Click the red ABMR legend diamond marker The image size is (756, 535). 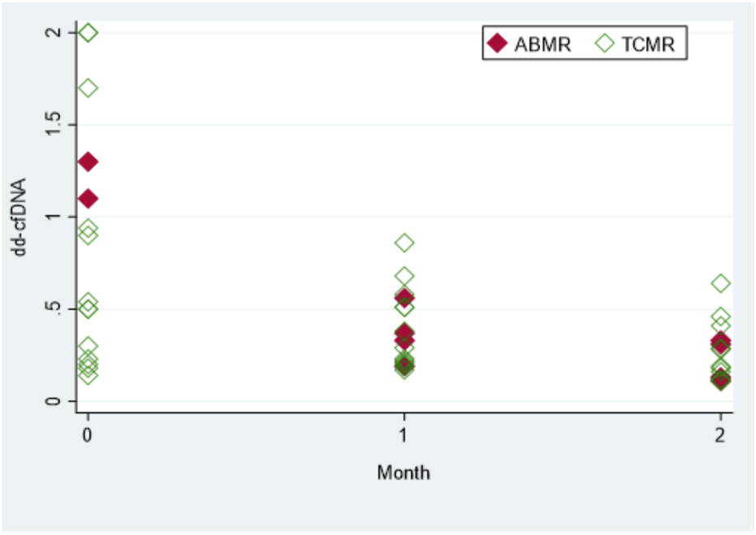click(497, 44)
